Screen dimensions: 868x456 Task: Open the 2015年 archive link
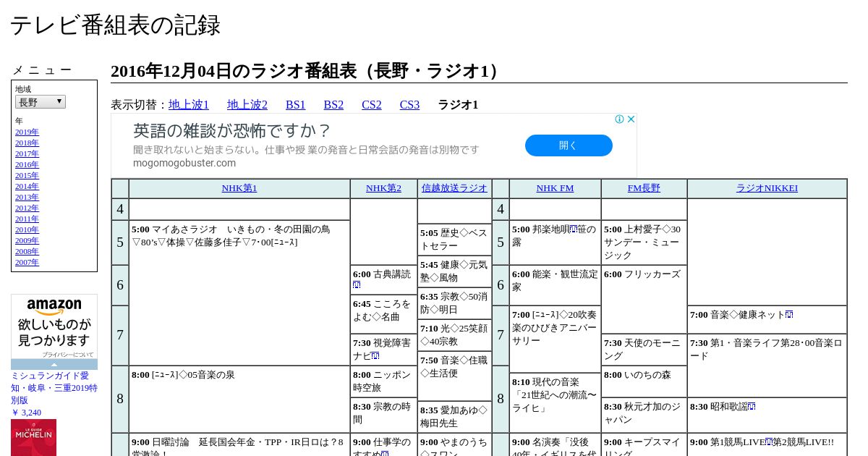tap(27, 175)
